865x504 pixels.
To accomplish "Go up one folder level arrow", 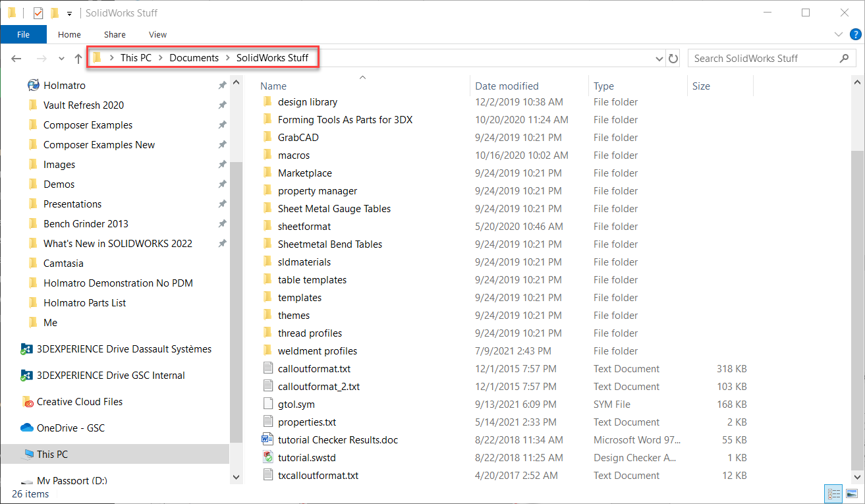I will point(78,59).
